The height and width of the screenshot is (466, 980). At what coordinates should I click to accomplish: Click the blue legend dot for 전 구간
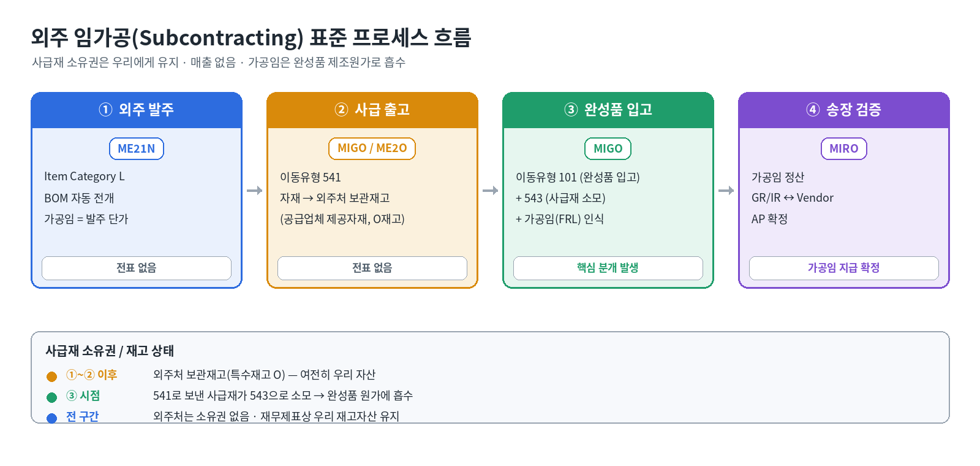click(52, 418)
